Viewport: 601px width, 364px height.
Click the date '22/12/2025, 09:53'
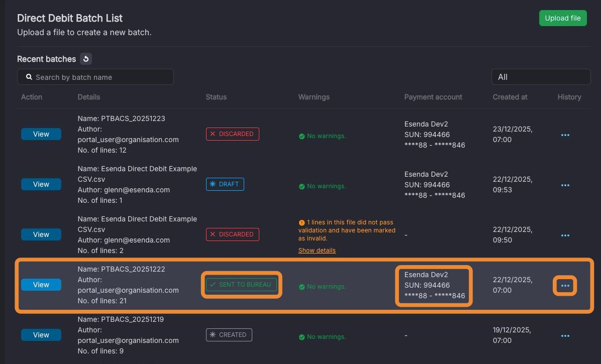[513, 184]
